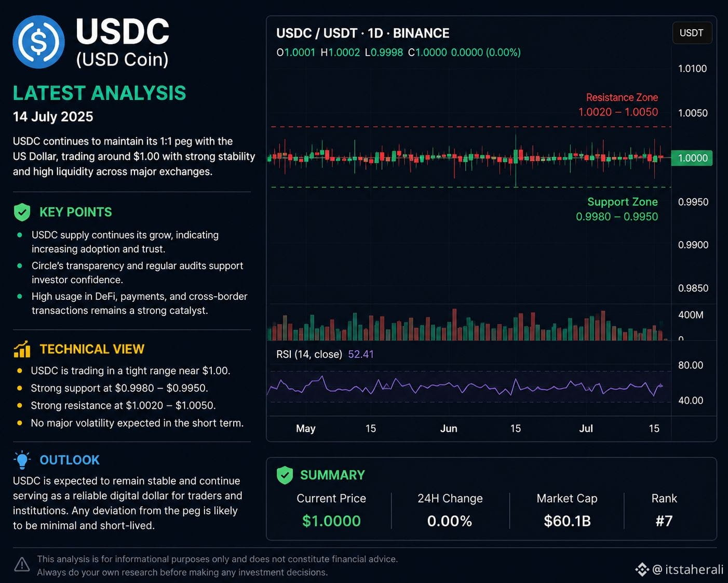Click the informational purposes disclaimer text

(x=217, y=566)
